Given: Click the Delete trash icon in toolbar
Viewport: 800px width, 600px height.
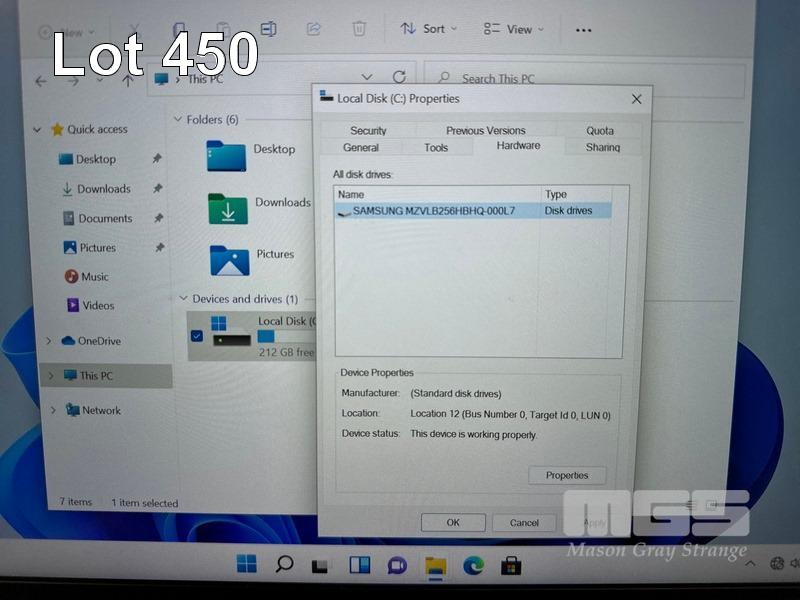Looking at the screenshot, I should click(359, 29).
